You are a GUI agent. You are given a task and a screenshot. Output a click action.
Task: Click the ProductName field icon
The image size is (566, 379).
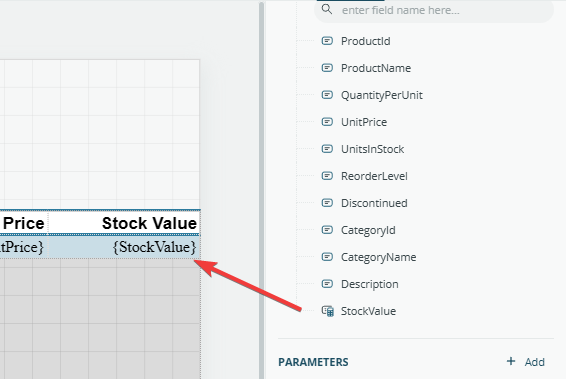pos(327,68)
